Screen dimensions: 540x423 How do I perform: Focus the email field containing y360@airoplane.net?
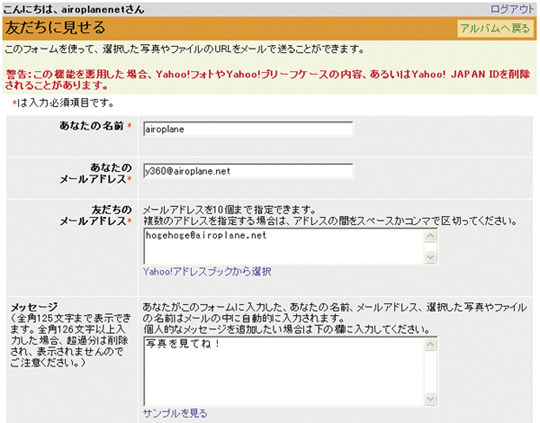pos(248,171)
